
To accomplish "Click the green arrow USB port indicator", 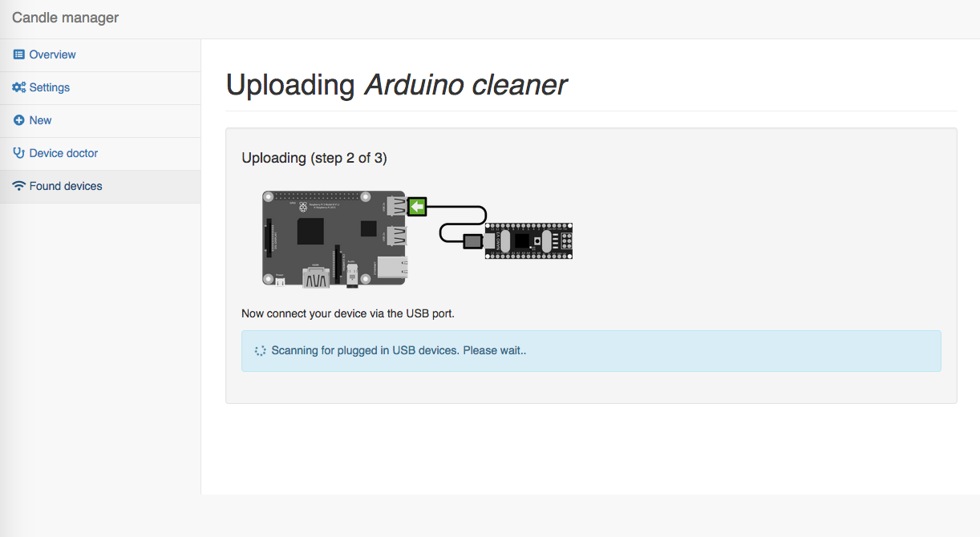I will click(x=417, y=208).
